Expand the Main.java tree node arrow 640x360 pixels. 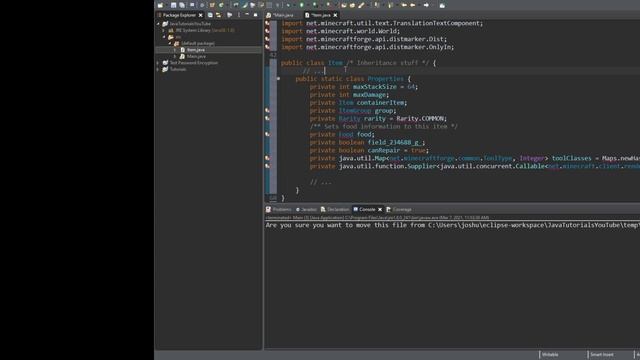pos(176,56)
